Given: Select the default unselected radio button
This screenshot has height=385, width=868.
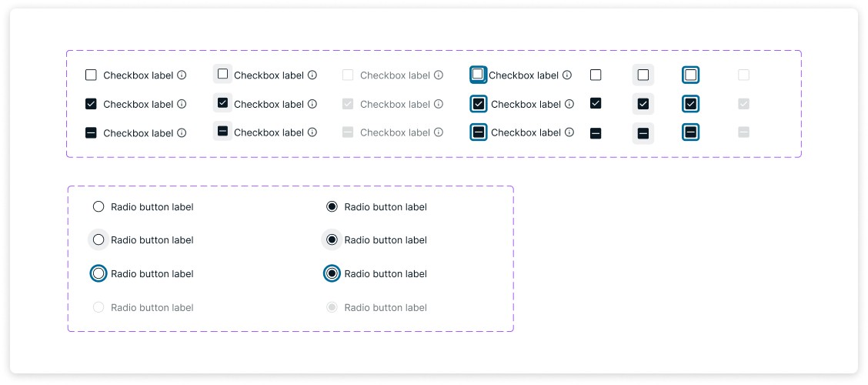Looking at the screenshot, I should (98, 206).
